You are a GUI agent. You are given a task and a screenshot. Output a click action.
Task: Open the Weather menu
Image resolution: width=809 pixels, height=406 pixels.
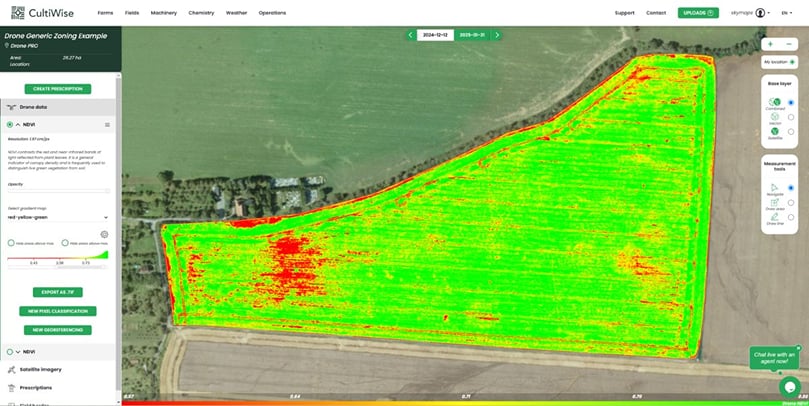coord(236,13)
